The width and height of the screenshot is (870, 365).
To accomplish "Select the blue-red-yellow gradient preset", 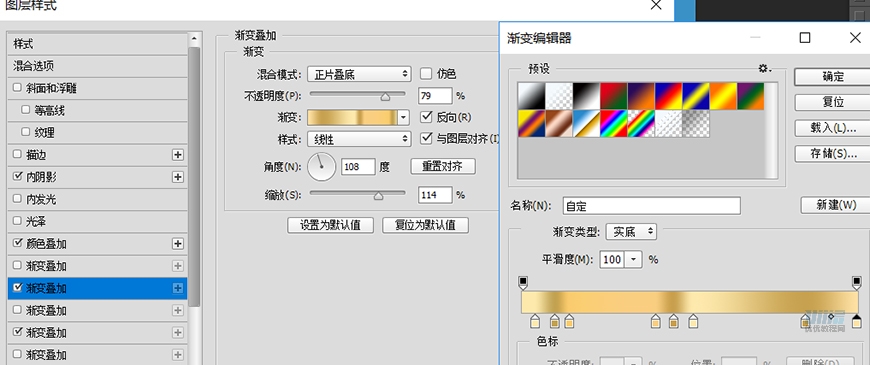I will [669, 97].
